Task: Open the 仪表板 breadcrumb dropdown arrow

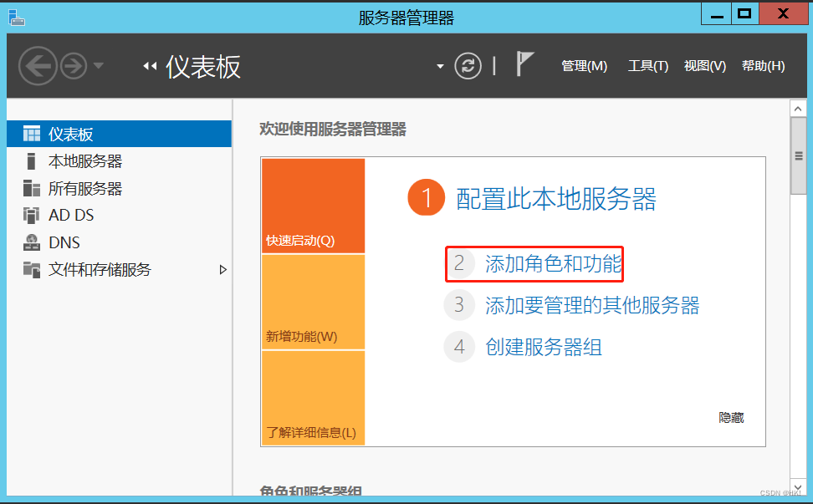Action: pyautogui.click(x=441, y=65)
